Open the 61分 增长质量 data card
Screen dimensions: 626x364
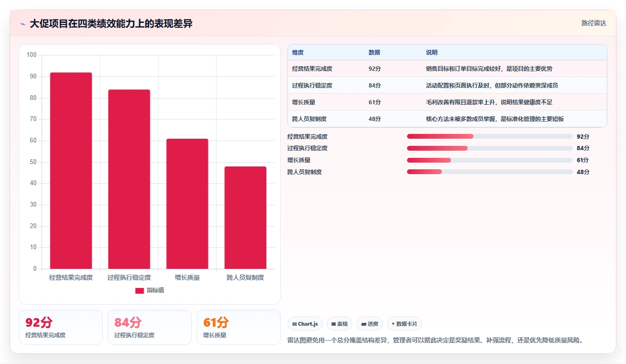pos(239,327)
